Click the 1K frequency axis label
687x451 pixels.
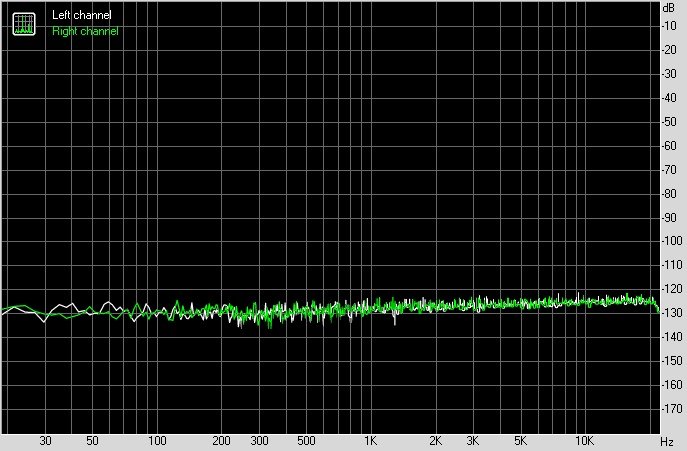(370, 441)
